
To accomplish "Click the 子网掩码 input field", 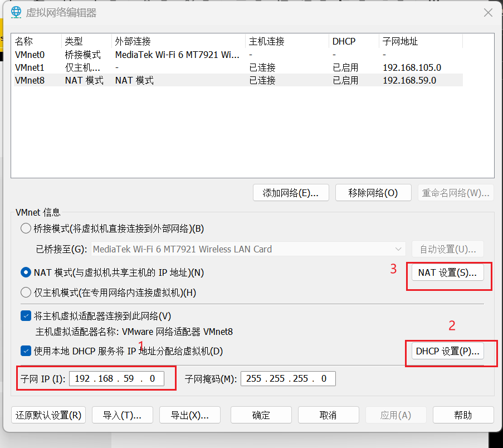I will pos(287,379).
